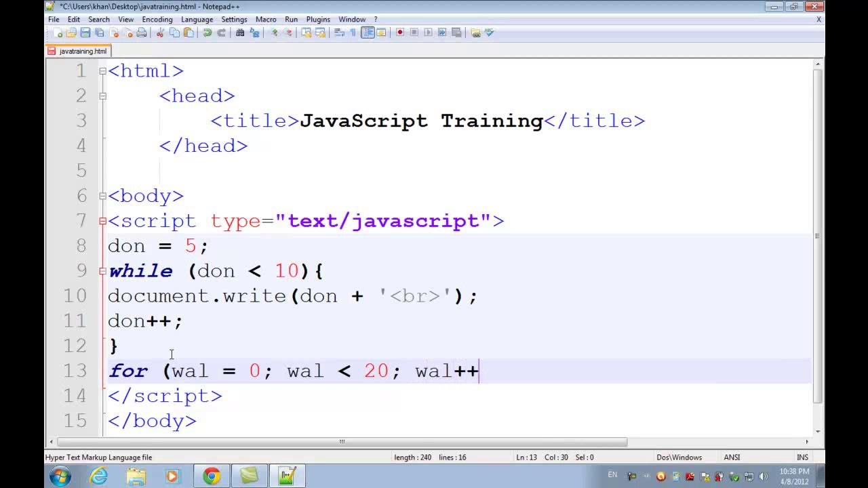Click the Cut scissors icon
This screenshot has height=488, width=868.
tap(159, 33)
